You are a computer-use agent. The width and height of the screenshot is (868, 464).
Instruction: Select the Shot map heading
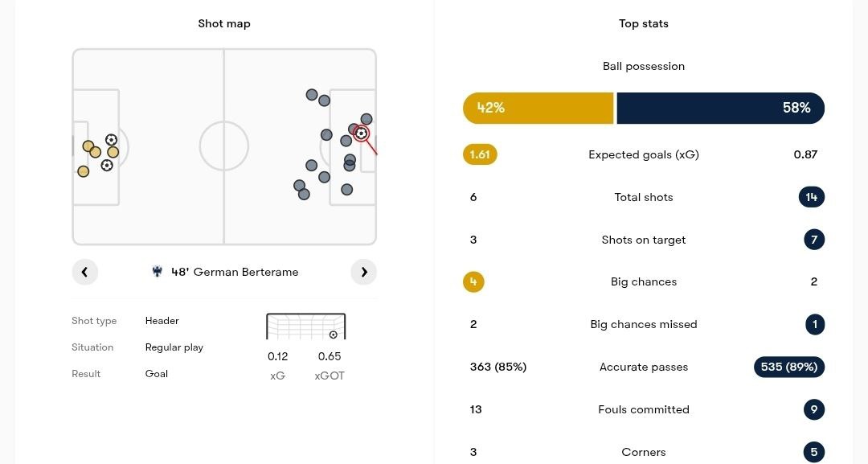(x=224, y=23)
